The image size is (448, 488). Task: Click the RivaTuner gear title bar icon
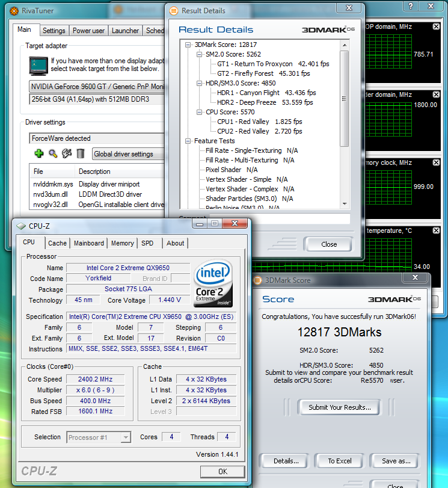tap(14, 11)
